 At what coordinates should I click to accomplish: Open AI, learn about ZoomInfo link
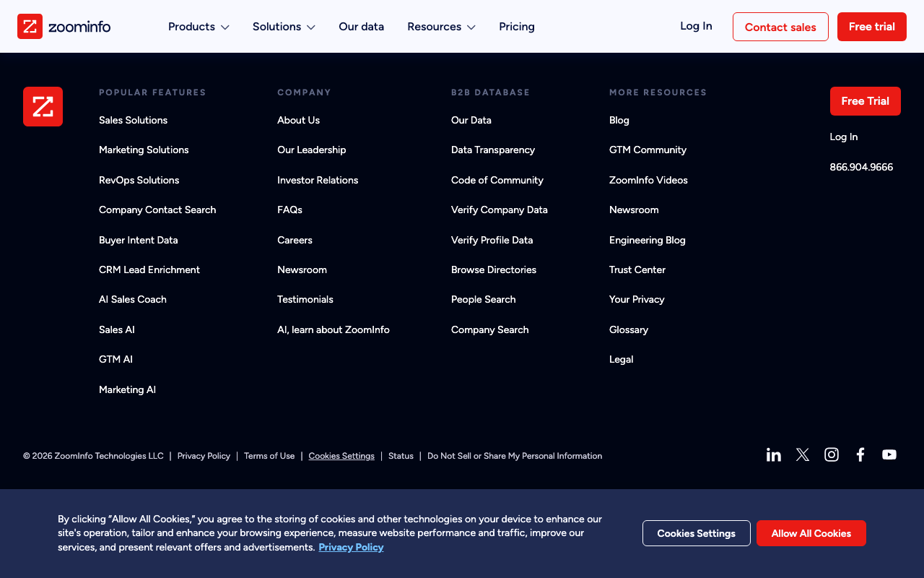pos(334,329)
